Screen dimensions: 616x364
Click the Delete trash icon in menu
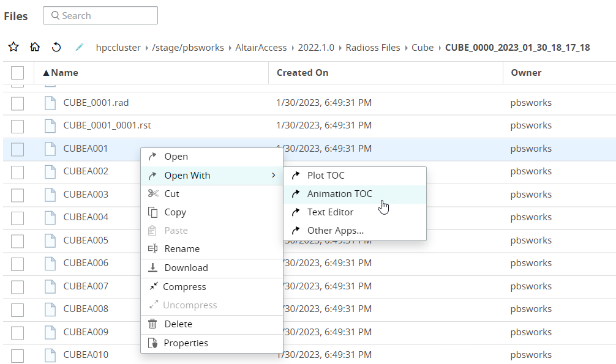point(153,324)
